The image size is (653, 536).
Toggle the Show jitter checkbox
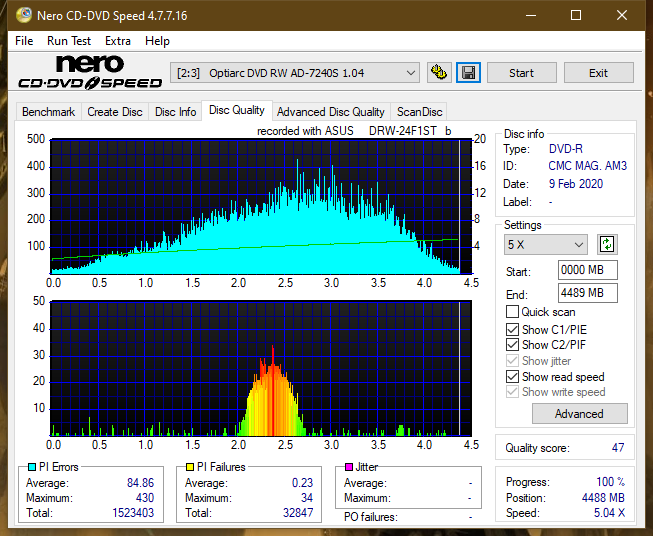pos(512,361)
